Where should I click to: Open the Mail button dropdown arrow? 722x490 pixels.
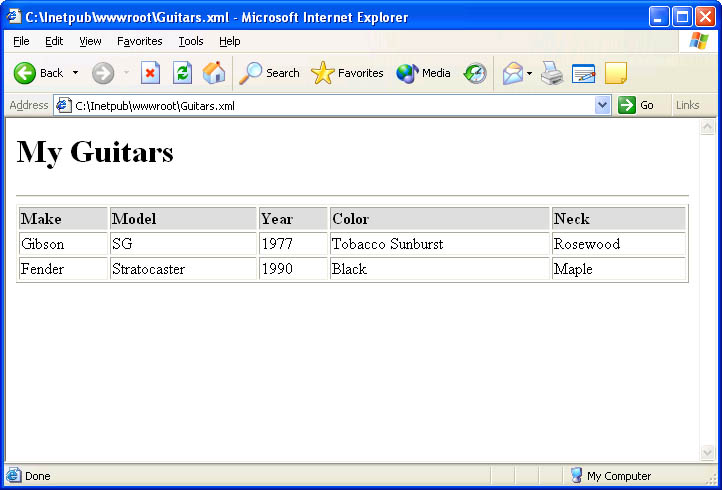(x=529, y=73)
